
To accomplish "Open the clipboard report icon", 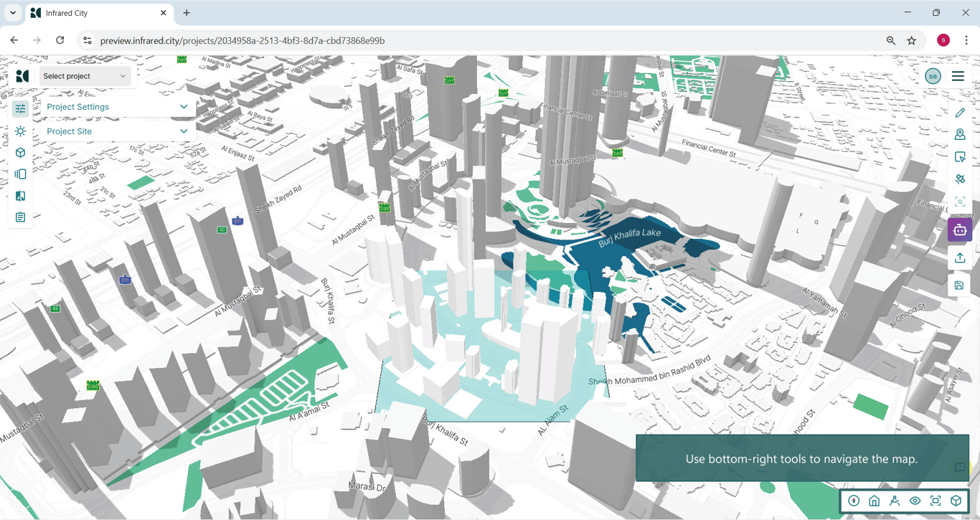I will click(20, 217).
